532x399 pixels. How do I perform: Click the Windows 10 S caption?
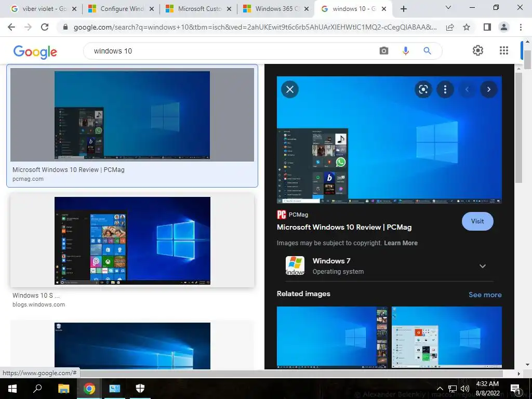[x=36, y=295]
